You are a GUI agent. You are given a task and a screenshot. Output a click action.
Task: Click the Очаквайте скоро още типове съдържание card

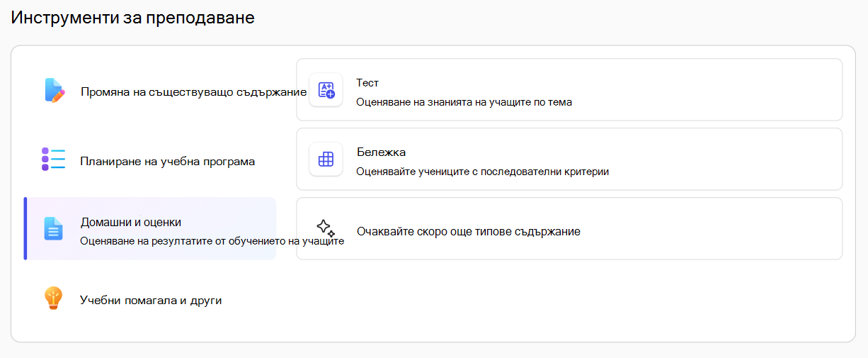[x=569, y=228]
